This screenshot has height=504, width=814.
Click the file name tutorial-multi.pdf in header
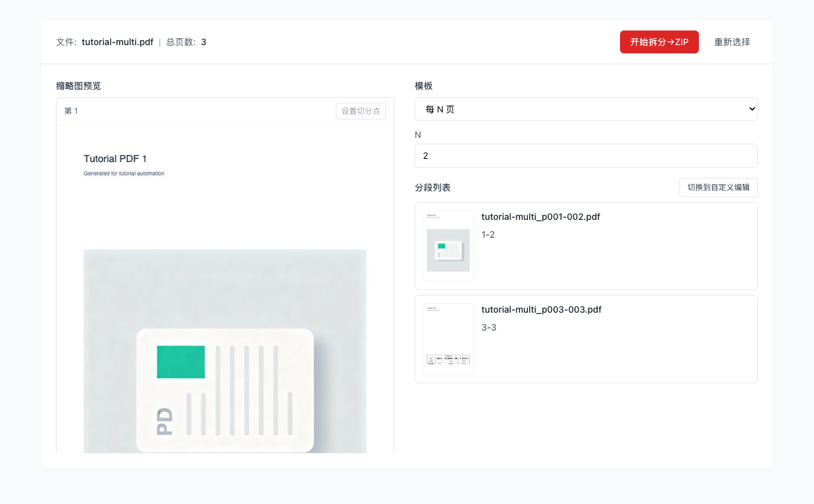tap(117, 42)
